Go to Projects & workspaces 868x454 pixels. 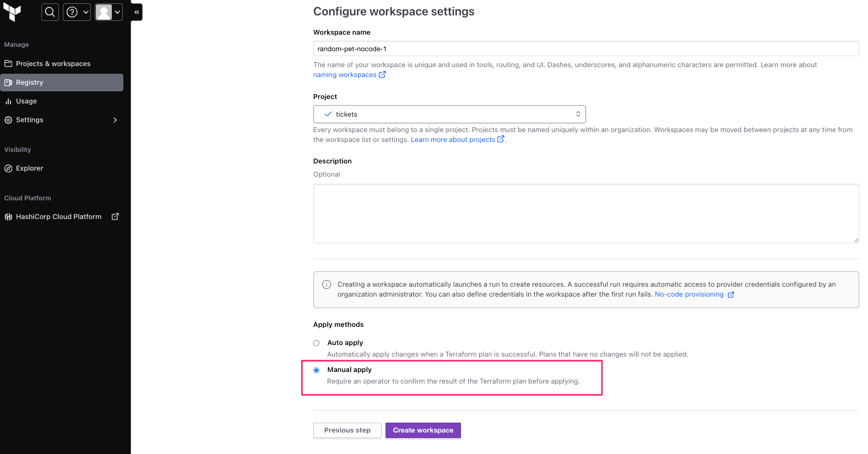53,64
